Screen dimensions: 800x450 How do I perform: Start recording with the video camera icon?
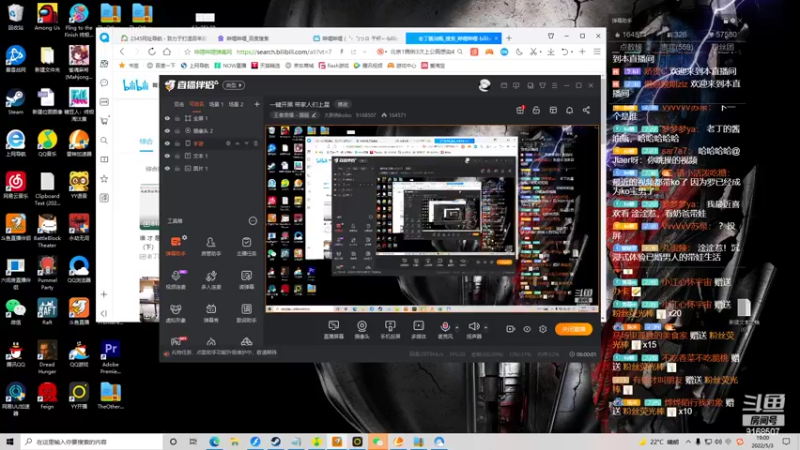pos(510,329)
